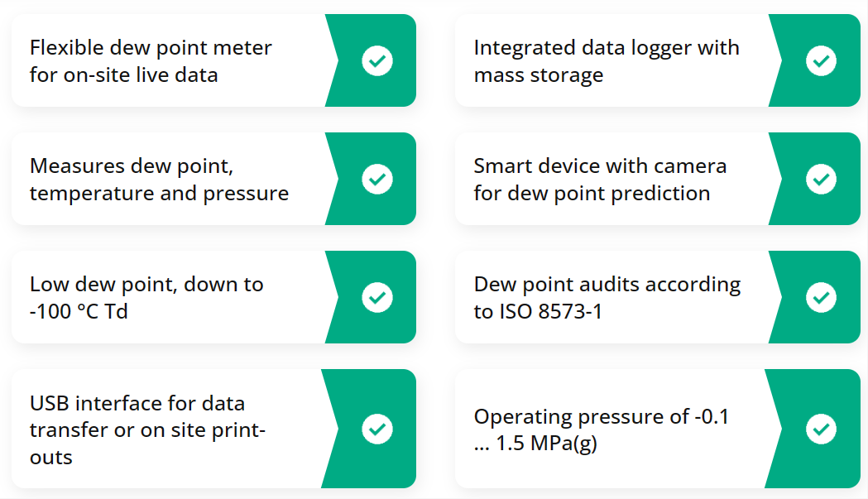Select 'Smart device with camera' feature text
The image size is (868, 499).
600,166
